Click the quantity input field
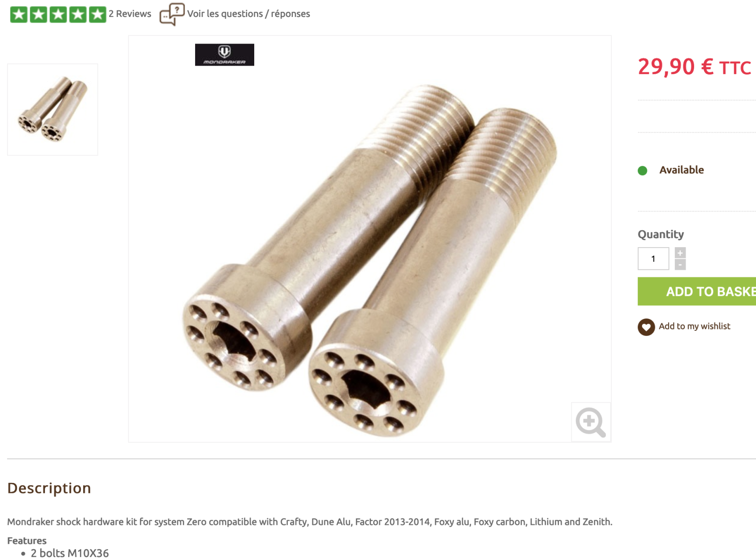This screenshot has width=756, height=559. [x=653, y=258]
